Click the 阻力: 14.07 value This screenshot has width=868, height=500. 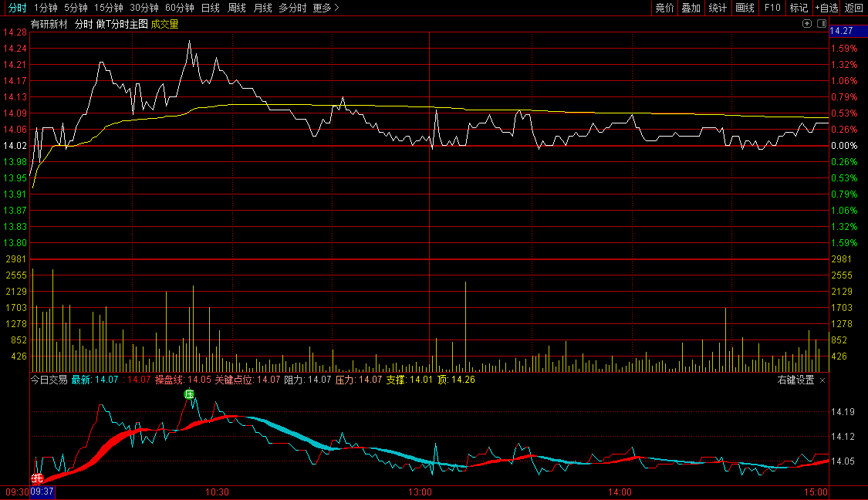tap(307, 380)
